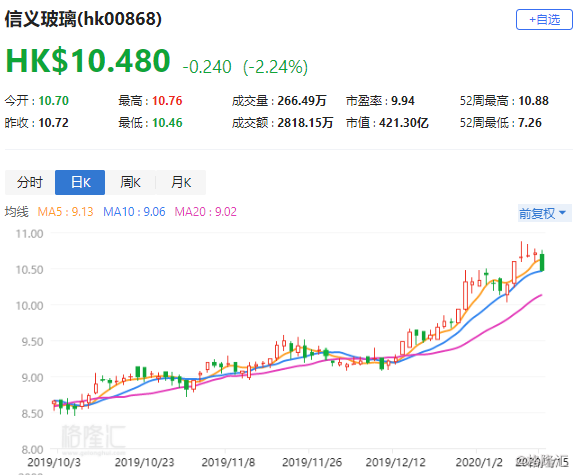The width and height of the screenshot is (576, 475).
Task: Click the stock title 信义玻璃(hk00868)
Action: [83, 19]
